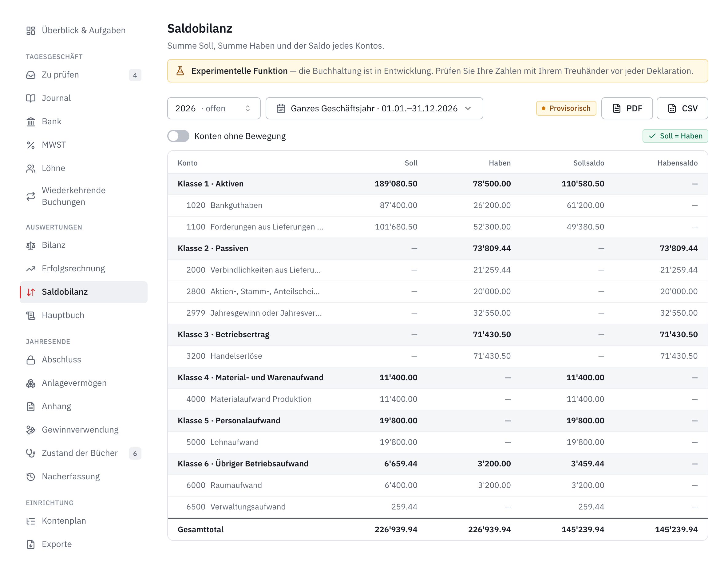Click the Gewinnverwendung icon
Screen dimensions: 728x587
[x=31, y=429]
